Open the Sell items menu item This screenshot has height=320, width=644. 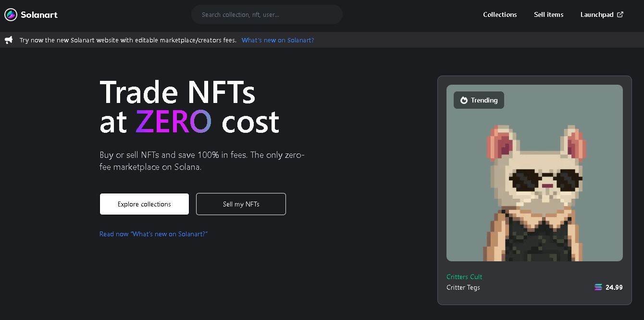pyautogui.click(x=548, y=14)
